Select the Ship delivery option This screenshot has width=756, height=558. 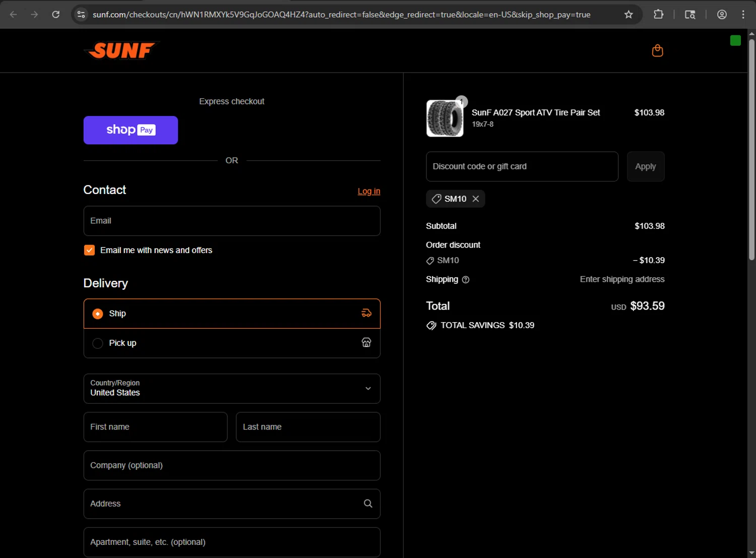coord(232,314)
